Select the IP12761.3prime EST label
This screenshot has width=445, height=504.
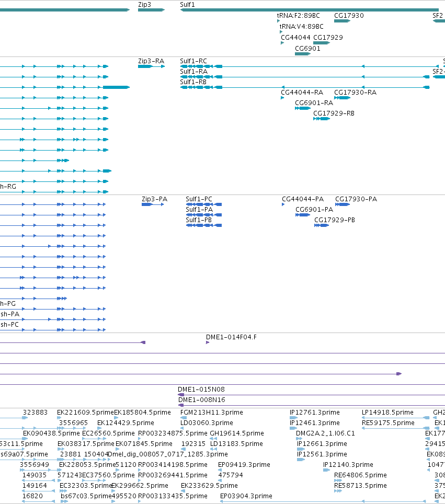pyautogui.click(x=314, y=412)
